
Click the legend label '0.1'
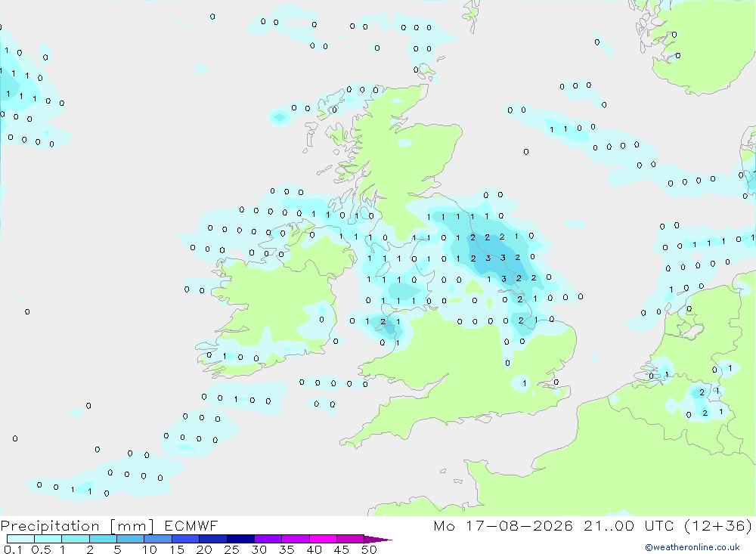click(13, 549)
